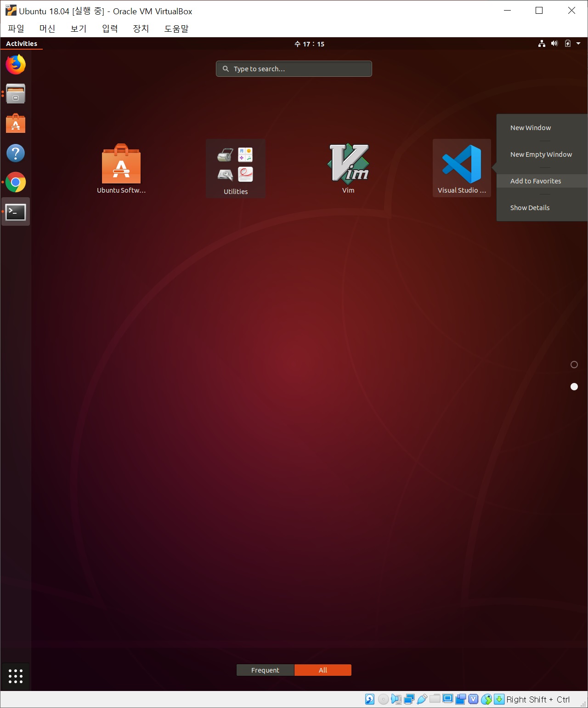588x708 pixels.
Task: Switch to the All apps tab
Action: tap(323, 670)
